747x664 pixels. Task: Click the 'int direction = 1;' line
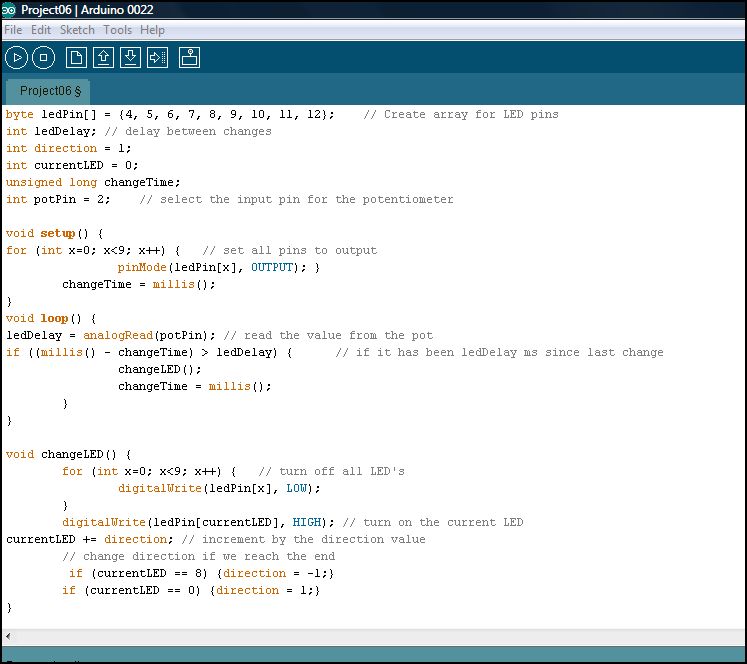69,148
